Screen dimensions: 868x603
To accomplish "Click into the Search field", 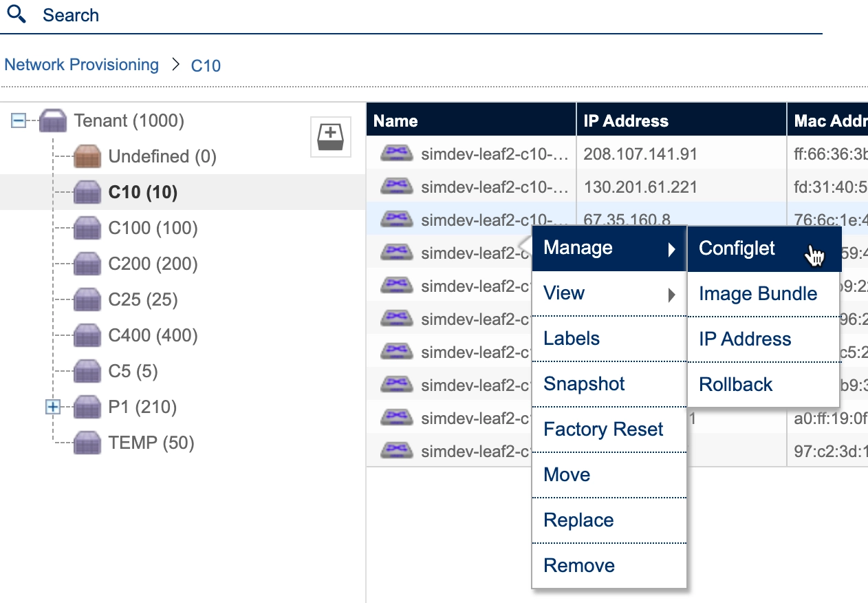I will tap(413, 15).
